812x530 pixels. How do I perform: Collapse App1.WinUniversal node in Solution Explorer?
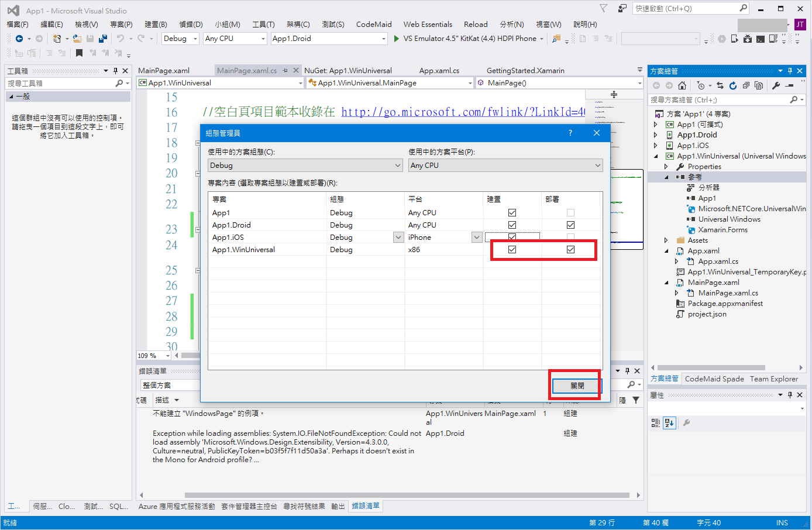point(656,156)
